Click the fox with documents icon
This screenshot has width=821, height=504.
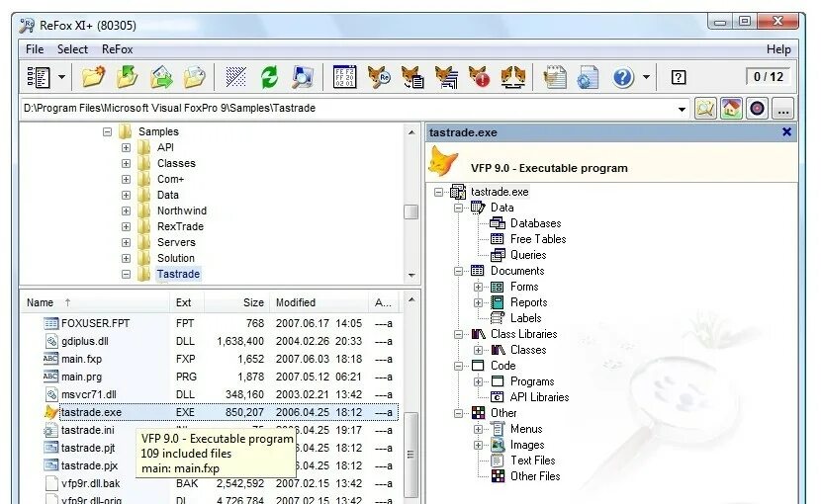pos(412,77)
